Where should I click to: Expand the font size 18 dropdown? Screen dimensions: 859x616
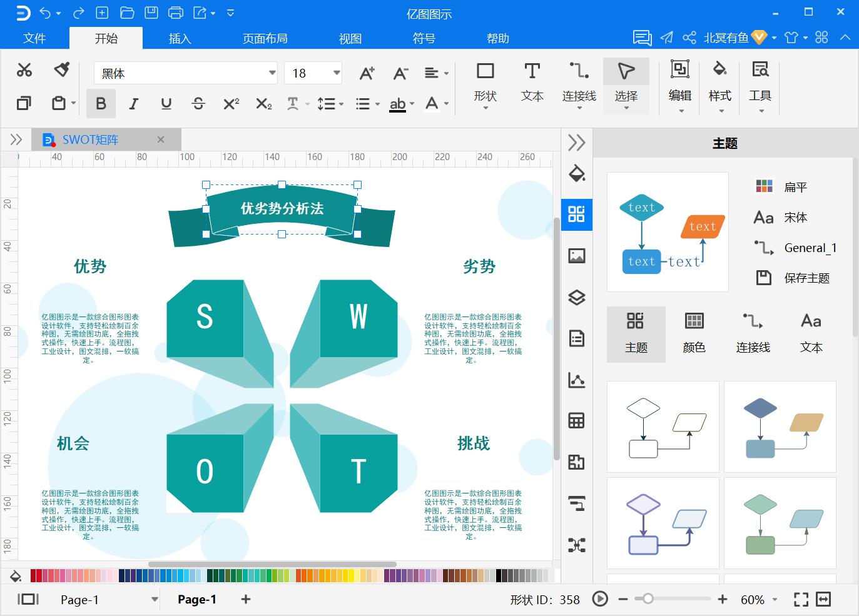(335, 73)
